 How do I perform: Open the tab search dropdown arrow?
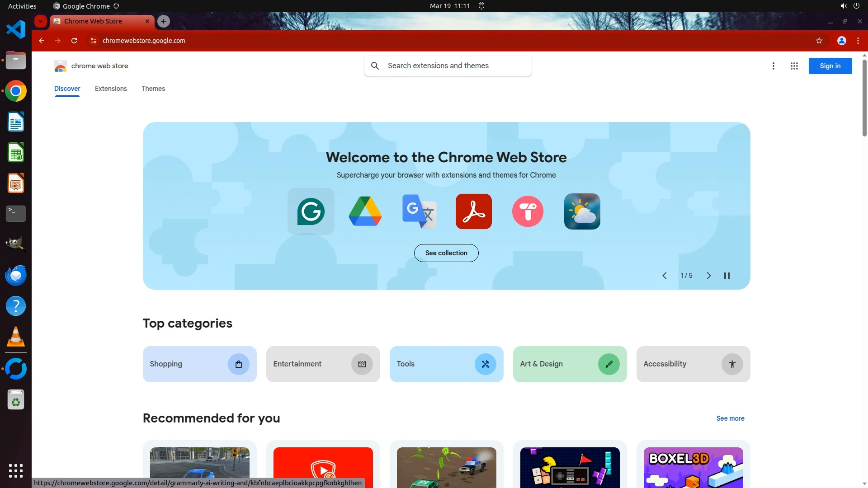tap(41, 21)
